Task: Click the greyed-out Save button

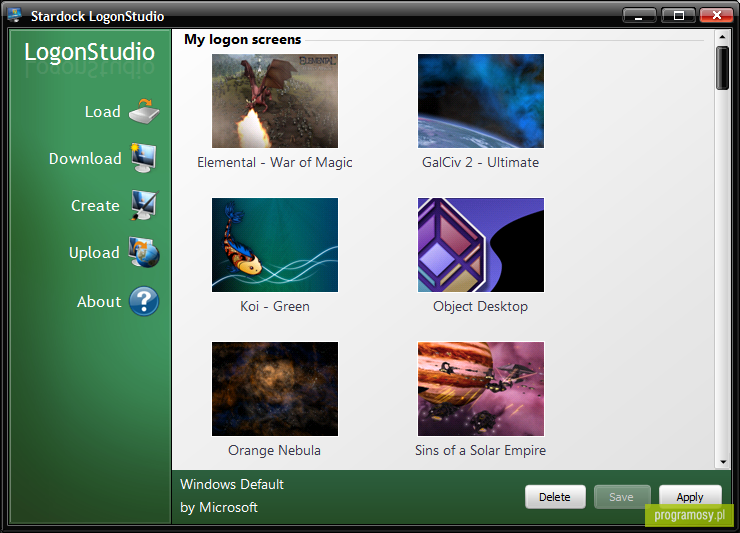Action: tap(622, 497)
